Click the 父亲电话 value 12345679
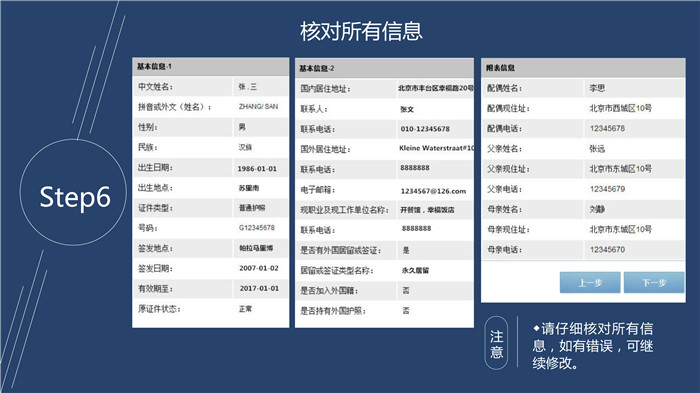700x393 pixels. point(607,189)
